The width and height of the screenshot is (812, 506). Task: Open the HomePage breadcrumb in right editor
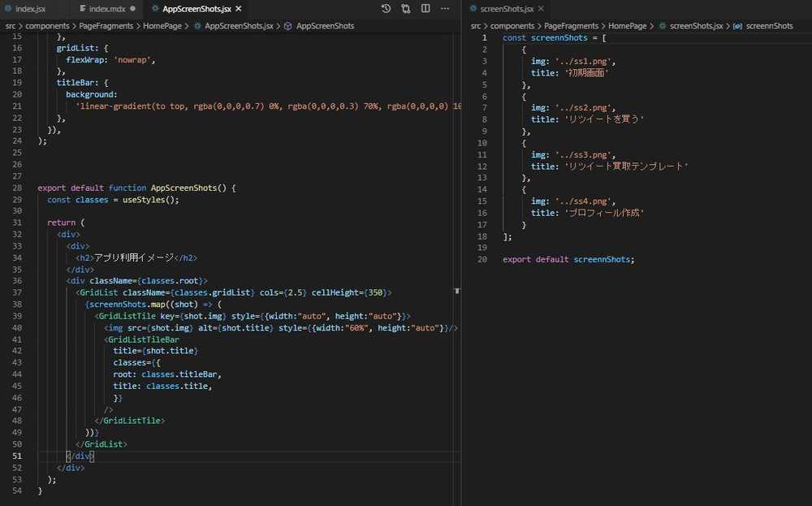(x=627, y=26)
